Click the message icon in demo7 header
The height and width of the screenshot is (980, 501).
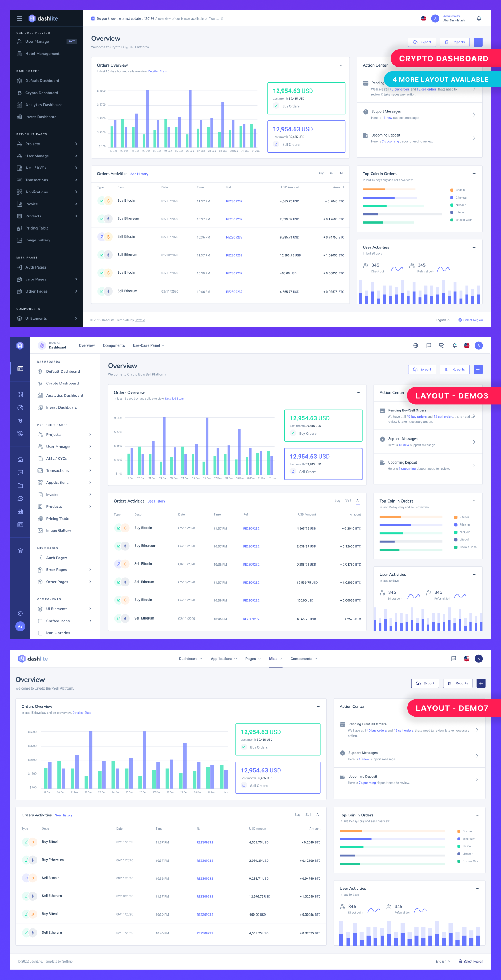click(x=453, y=659)
